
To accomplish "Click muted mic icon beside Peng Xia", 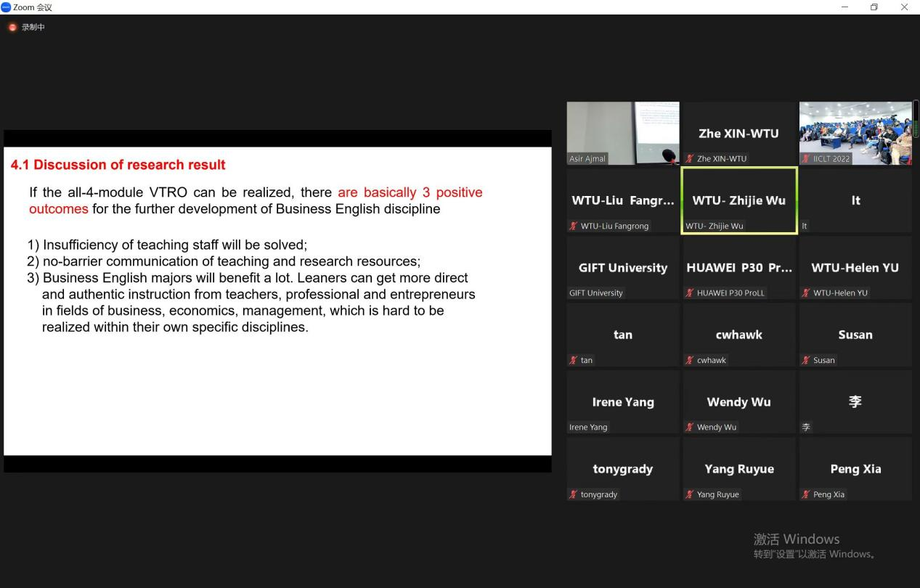I will pyautogui.click(x=806, y=495).
